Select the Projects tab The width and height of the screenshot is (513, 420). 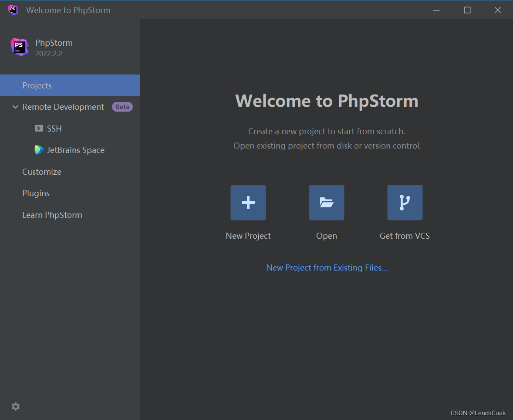point(70,85)
